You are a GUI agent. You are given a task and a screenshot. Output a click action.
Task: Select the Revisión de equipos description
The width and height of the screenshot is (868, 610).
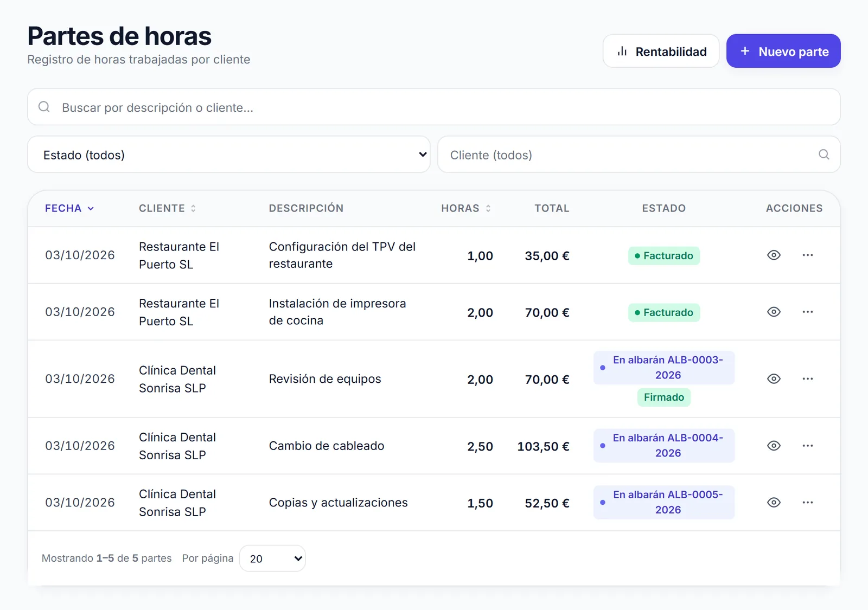(325, 378)
